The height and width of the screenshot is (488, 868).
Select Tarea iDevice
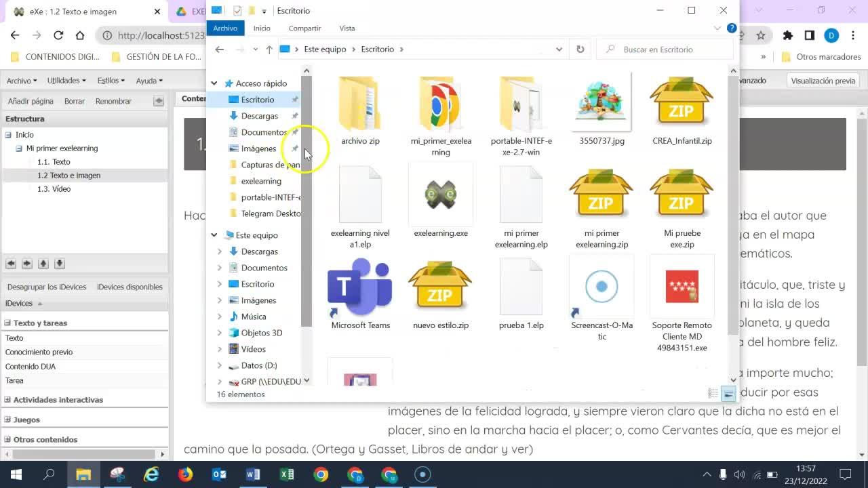coord(14,381)
